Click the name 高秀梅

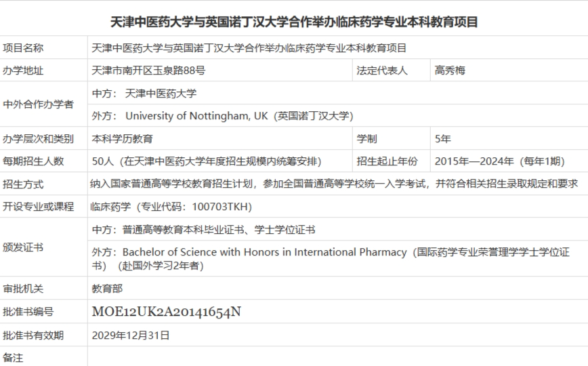click(x=450, y=70)
